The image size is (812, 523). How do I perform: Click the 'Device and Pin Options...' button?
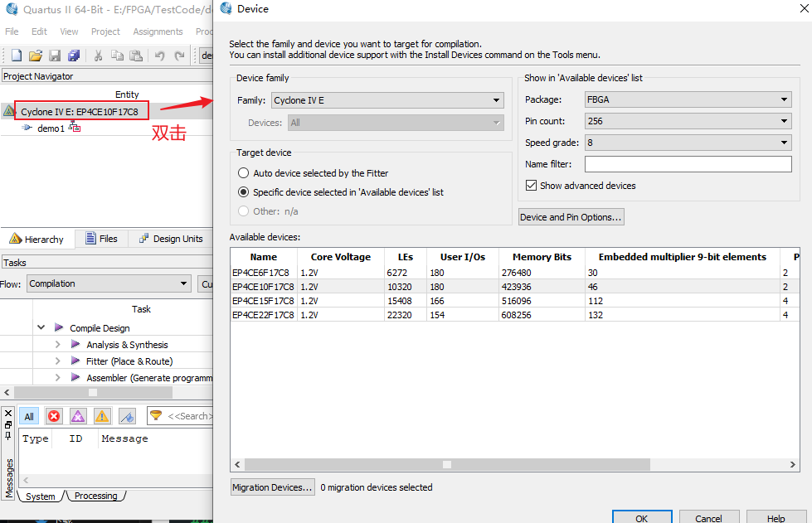tap(571, 217)
